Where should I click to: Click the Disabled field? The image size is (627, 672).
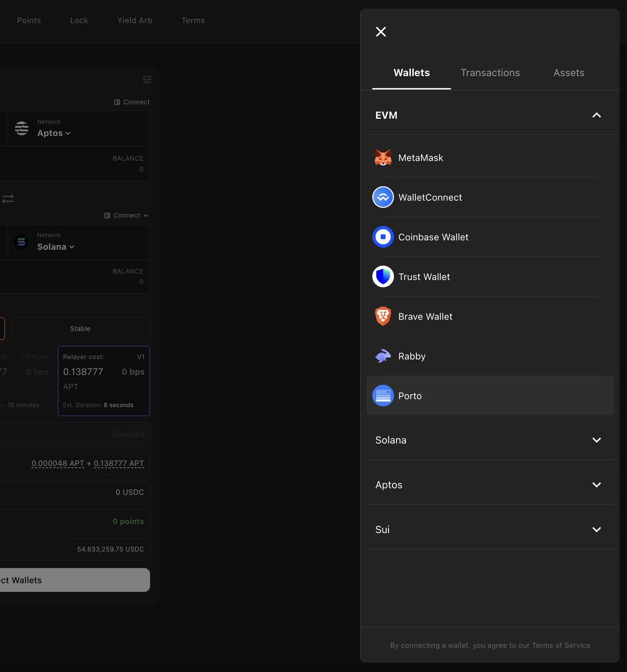(75, 434)
